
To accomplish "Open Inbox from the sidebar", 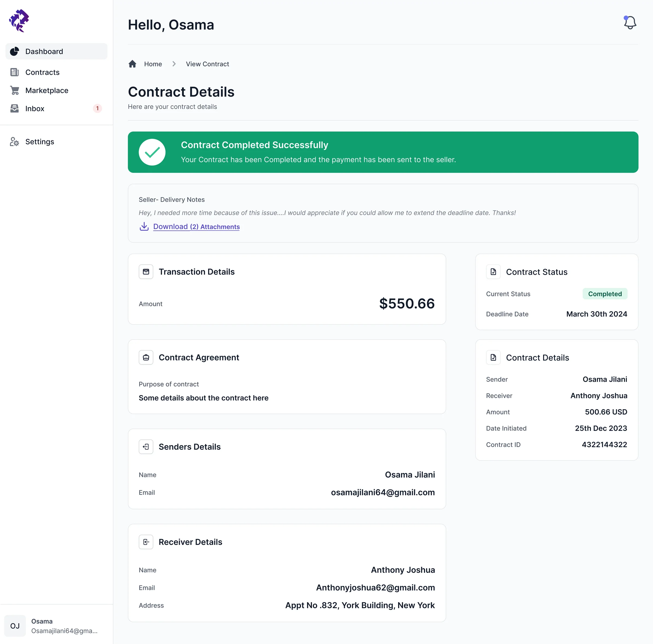I will pos(56,108).
